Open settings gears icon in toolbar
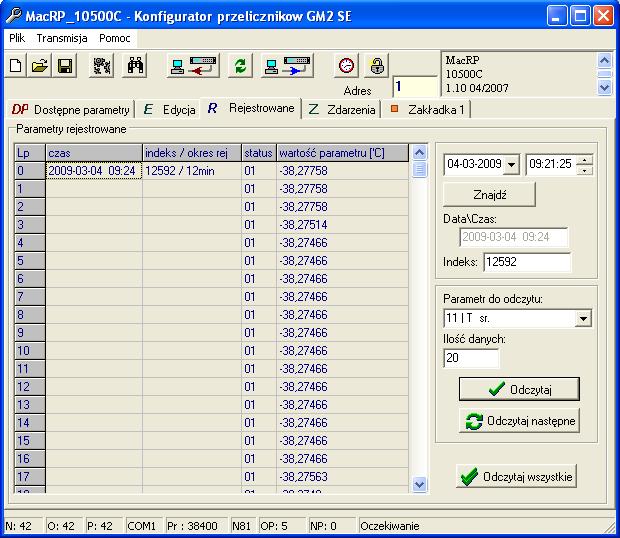Image resolution: width=620 pixels, height=538 pixels. (102, 66)
